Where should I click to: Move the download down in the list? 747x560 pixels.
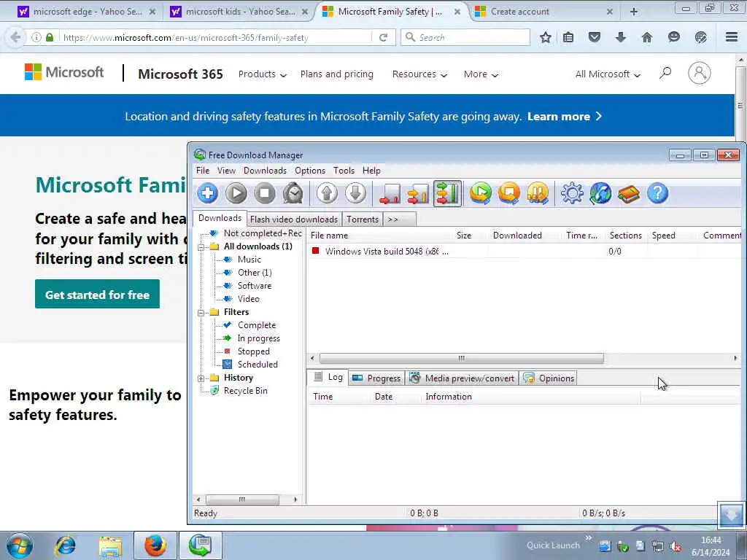[355, 193]
